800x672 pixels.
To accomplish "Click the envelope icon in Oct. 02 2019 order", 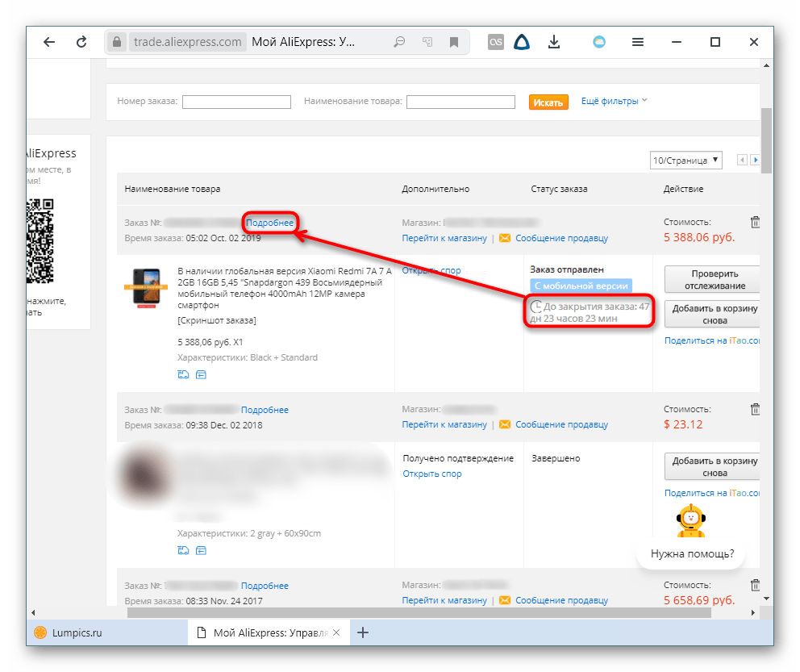I will point(505,238).
